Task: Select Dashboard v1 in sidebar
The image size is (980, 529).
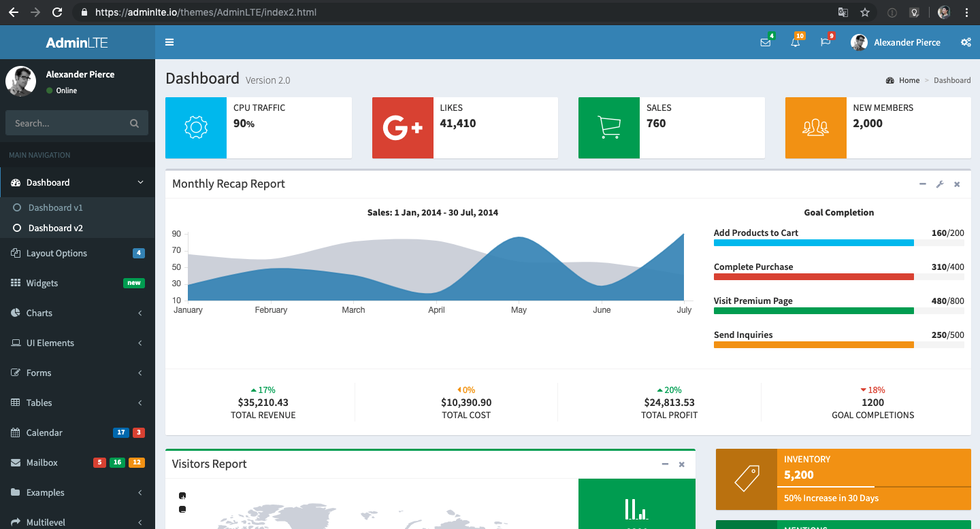Action: 56,207
